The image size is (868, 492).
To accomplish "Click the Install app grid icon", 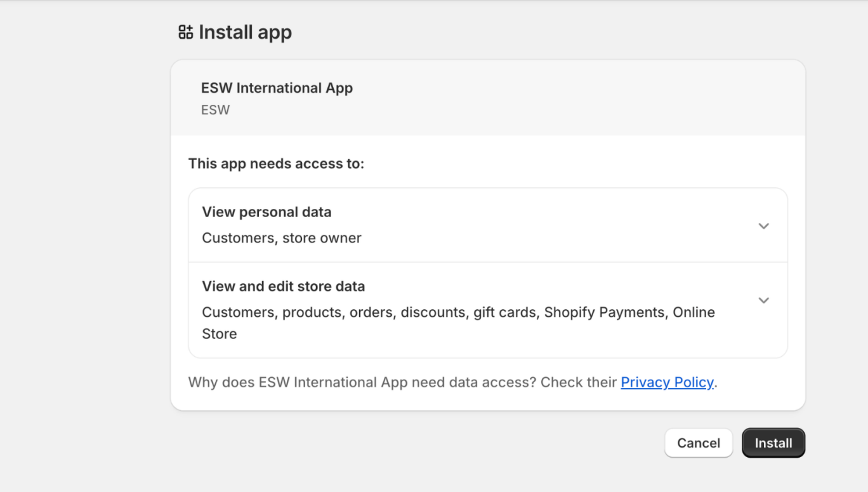I will click(185, 32).
